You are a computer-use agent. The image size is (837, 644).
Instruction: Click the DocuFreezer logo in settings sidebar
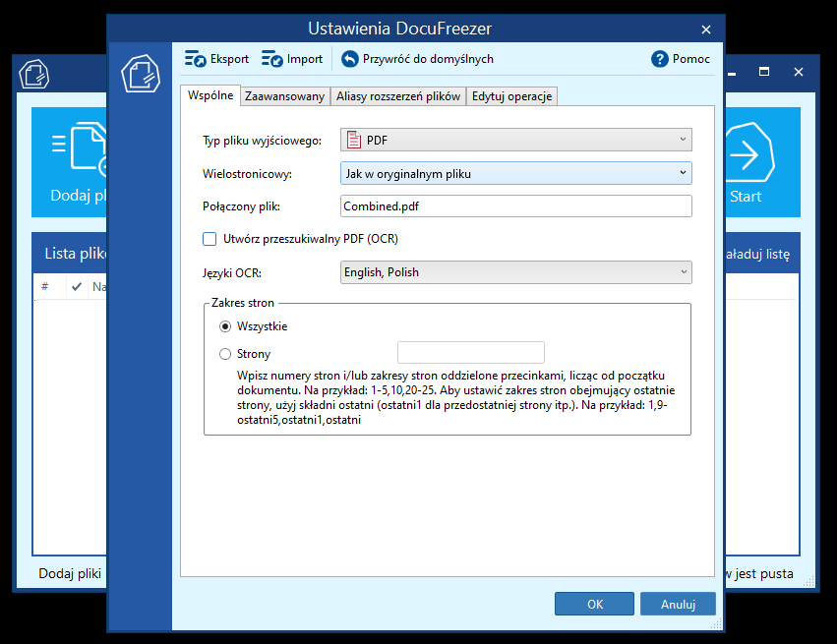(x=141, y=74)
